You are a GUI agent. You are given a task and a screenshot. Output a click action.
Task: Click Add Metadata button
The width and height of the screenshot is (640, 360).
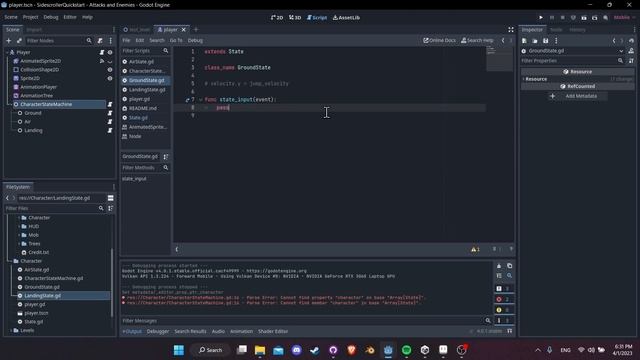coord(578,96)
